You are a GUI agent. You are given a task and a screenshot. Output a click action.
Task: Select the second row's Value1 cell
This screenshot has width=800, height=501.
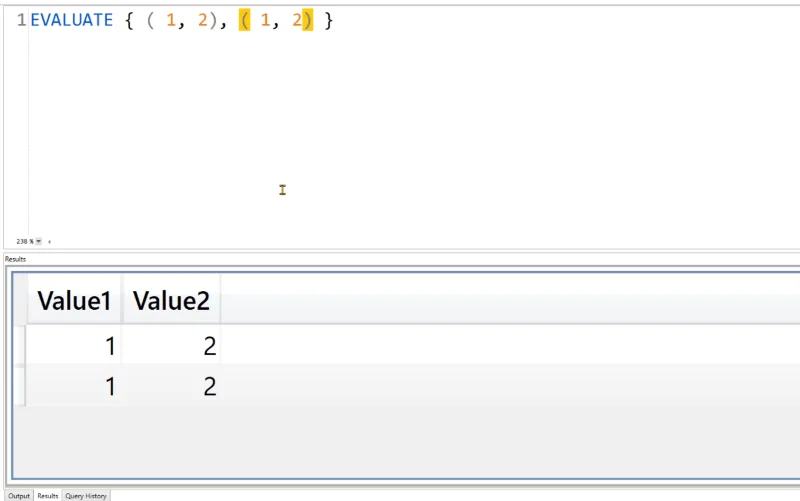click(74, 386)
